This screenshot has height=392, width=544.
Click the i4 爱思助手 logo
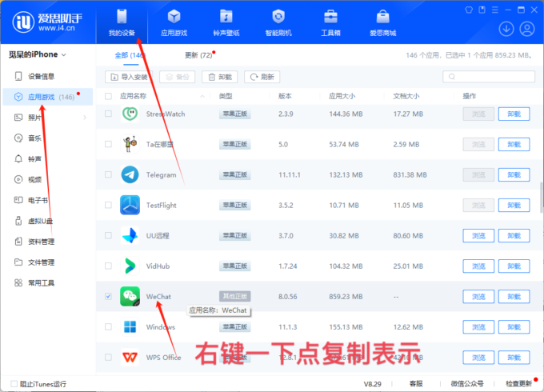point(47,22)
